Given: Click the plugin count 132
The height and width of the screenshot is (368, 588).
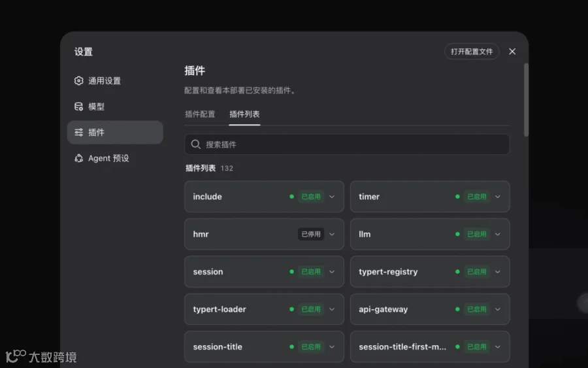Looking at the screenshot, I should tap(227, 169).
